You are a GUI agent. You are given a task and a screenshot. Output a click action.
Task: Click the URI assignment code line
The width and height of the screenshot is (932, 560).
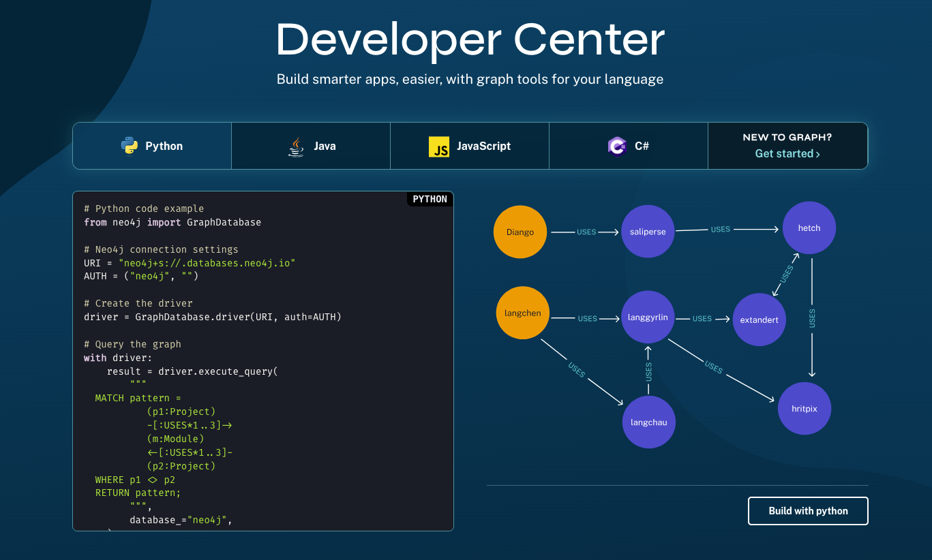(x=190, y=263)
